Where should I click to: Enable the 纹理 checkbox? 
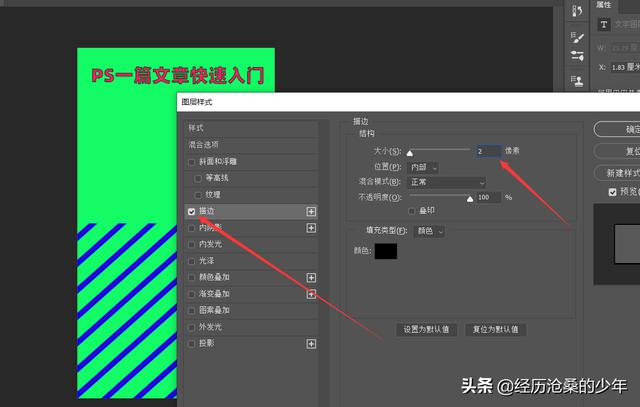point(198,195)
